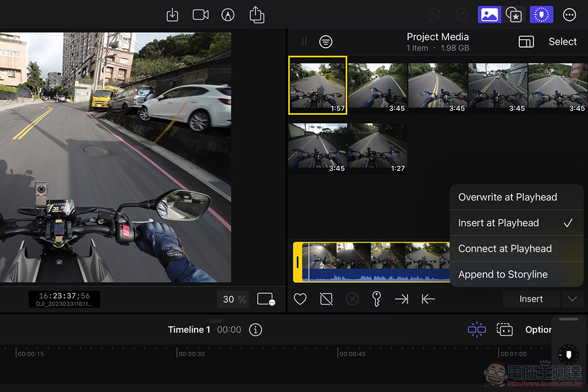Open the keyword key icon
Viewport: 588px width, 392px height.
(x=376, y=299)
